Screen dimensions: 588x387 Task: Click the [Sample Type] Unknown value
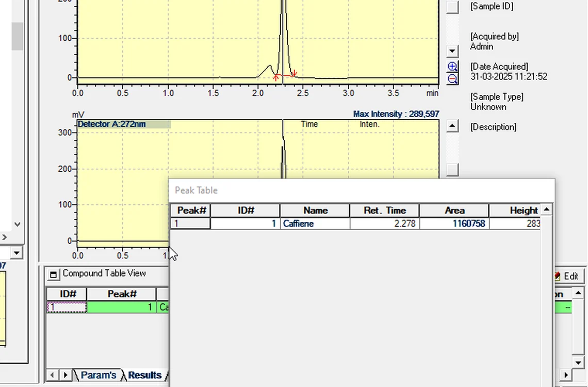click(x=488, y=107)
